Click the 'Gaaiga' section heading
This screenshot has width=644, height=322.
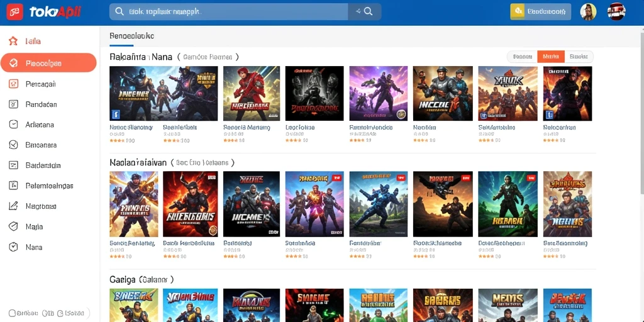[123, 280]
